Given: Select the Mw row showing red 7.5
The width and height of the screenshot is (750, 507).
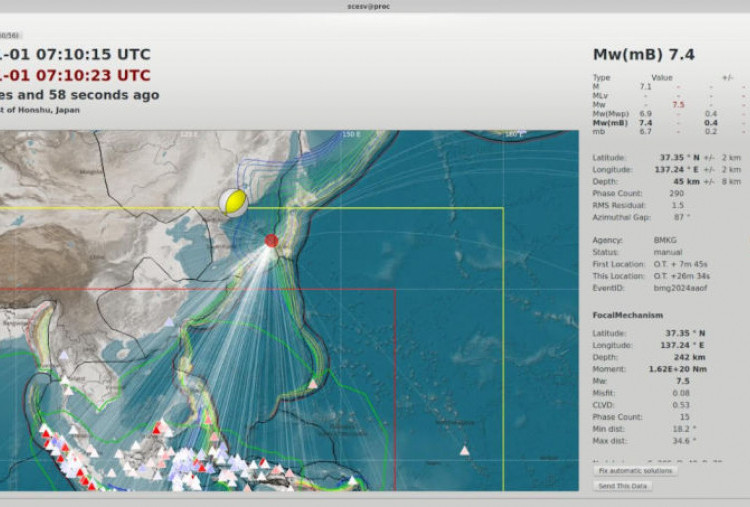Looking at the screenshot, I should pyautogui.click(x=669, y=105).
